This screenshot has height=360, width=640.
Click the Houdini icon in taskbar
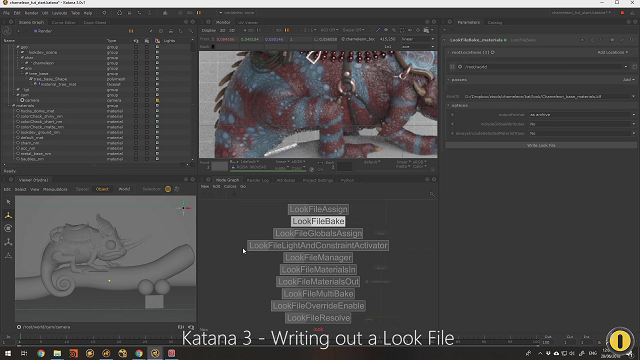pyautogui.click(x=73, y=353)
